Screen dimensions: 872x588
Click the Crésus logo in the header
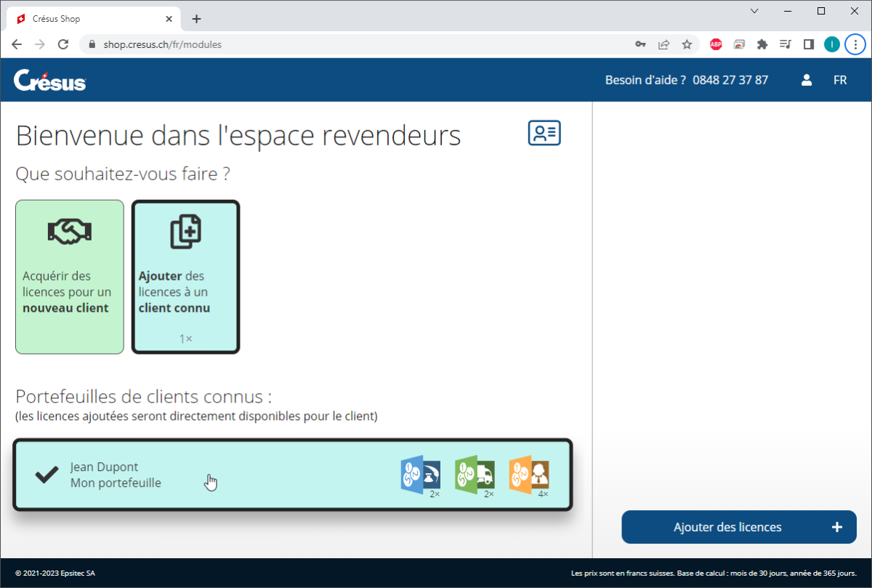tap(49, 80)
